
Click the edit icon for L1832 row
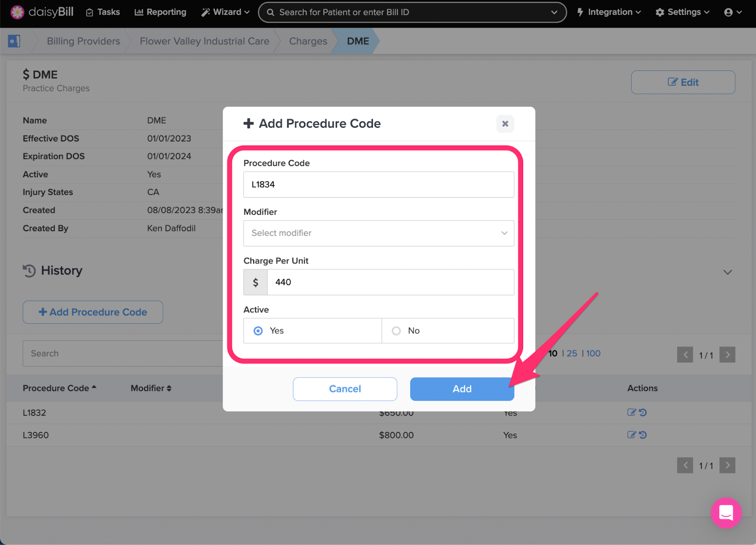click(631, 412)
